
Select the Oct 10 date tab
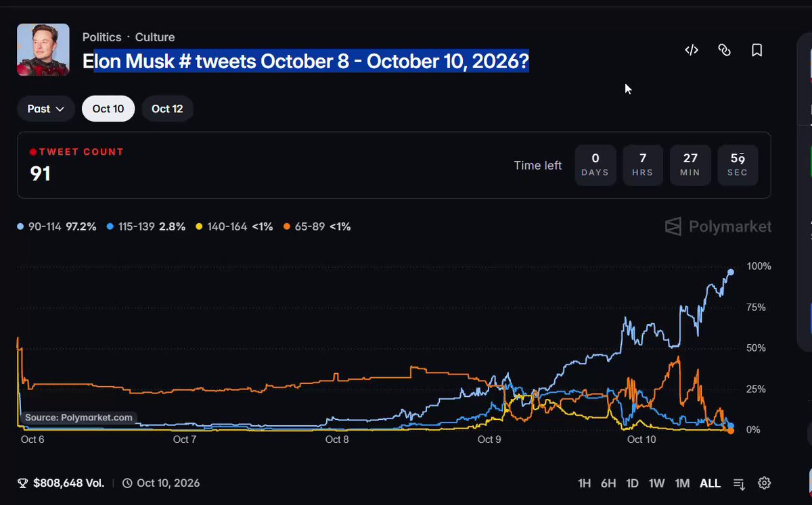[x=108, y=109]
